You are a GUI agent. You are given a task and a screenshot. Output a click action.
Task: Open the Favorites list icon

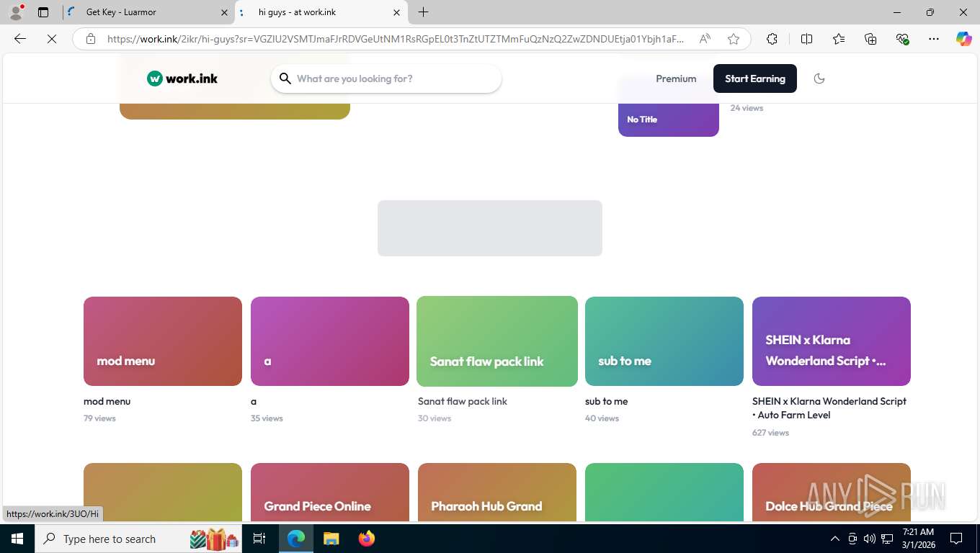[x=839, y=39]
